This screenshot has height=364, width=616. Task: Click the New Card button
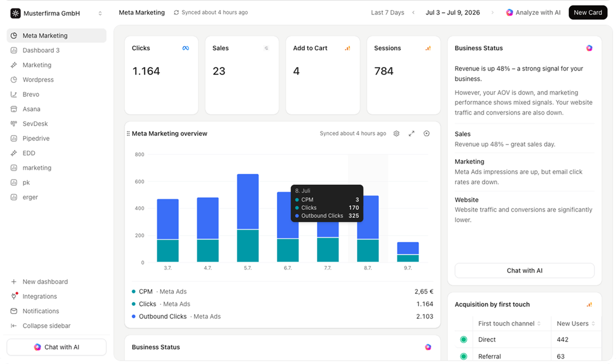pyautogui.click(x=588, y=12)
